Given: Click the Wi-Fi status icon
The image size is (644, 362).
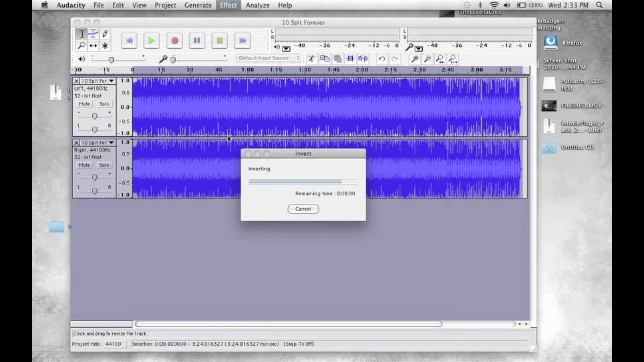Looking at the screenshot, I should pos(494,5).
